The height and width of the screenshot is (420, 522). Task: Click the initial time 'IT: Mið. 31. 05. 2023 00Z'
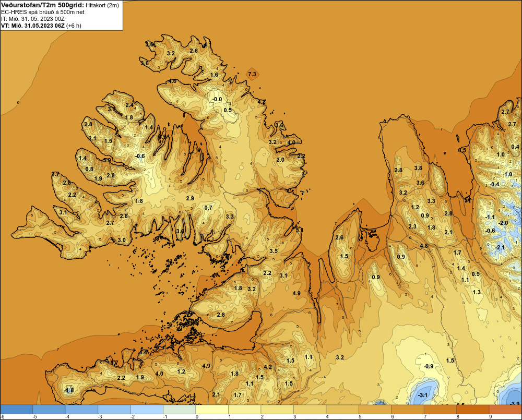pos(32,19)
